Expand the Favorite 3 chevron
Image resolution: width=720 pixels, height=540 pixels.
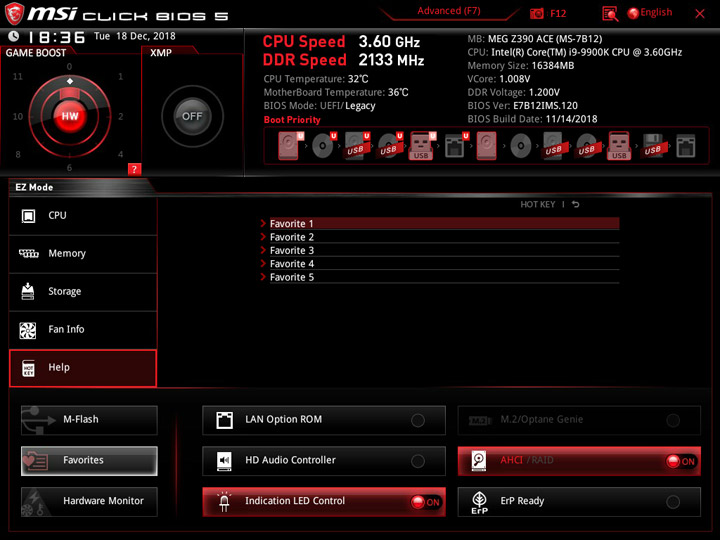(263, 250)
